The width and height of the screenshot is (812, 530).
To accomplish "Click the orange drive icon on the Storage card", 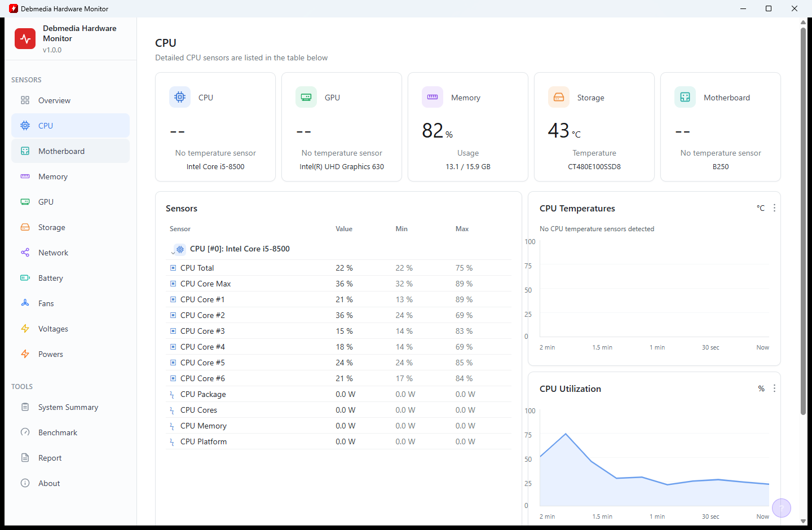I will (559, 97).
